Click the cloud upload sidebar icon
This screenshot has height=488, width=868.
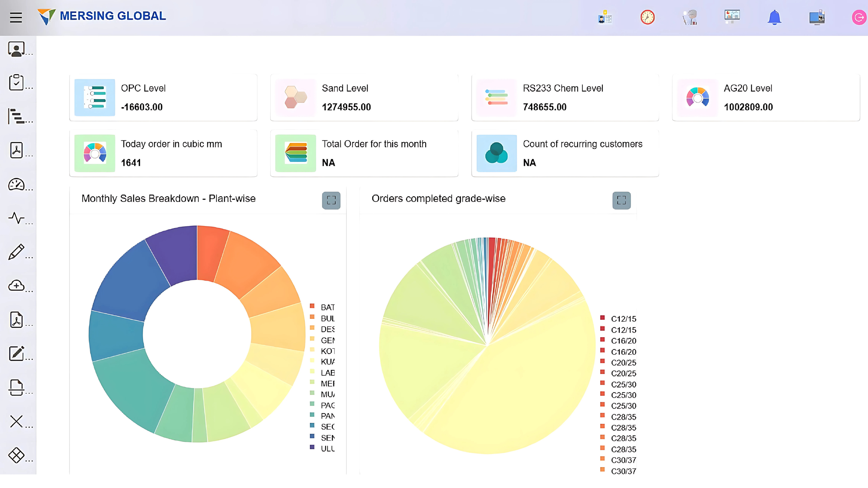pos(16,286)
